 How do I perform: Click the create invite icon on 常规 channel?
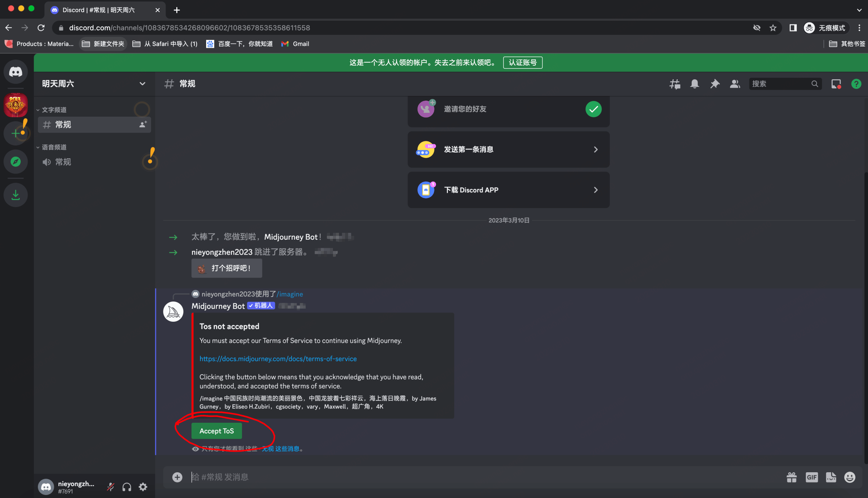pyautogui.click(x=143, y=124)
